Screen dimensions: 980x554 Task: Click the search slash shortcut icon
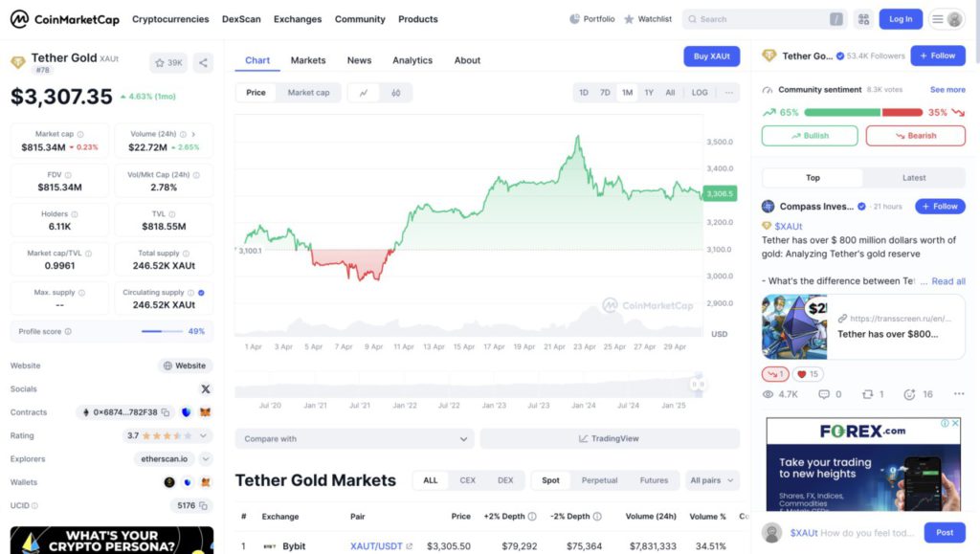tap(836, 19)
